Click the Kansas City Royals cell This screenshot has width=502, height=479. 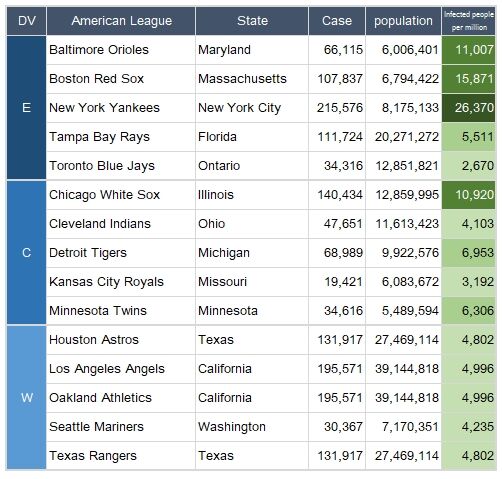pyautogui.click(x=121, y=282)
